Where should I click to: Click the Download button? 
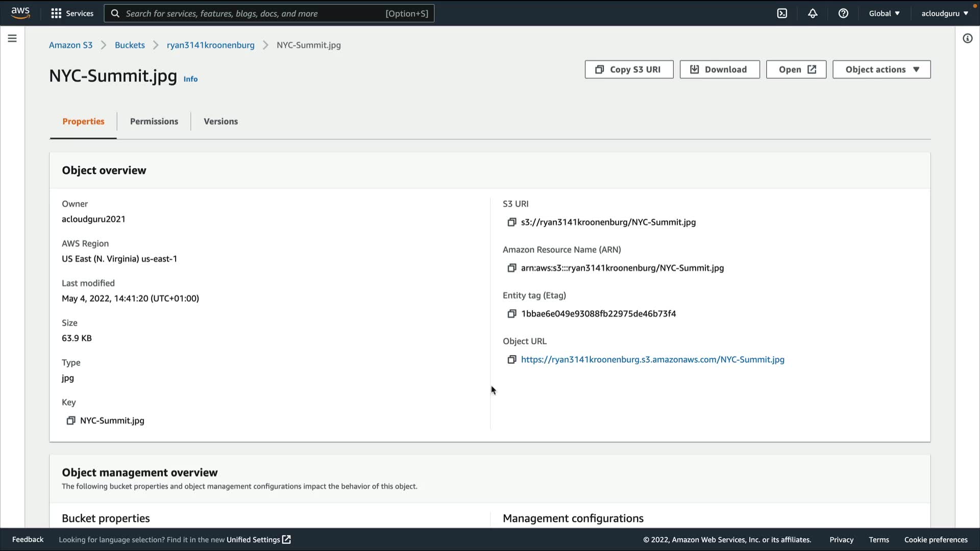719,69
